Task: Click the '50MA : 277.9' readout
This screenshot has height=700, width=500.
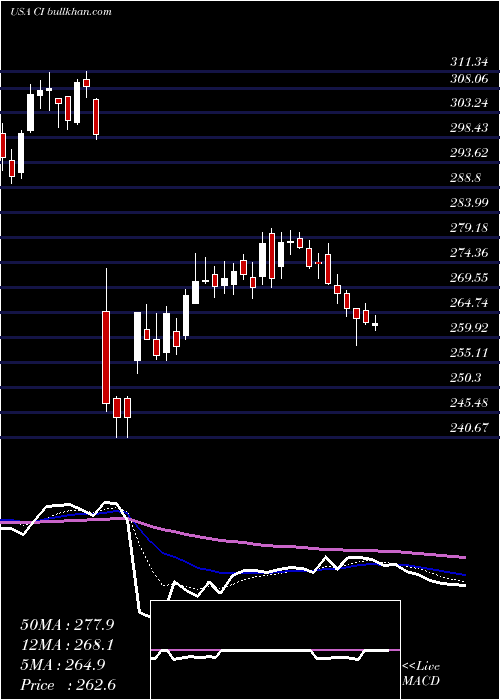Action: pos(67,625)
